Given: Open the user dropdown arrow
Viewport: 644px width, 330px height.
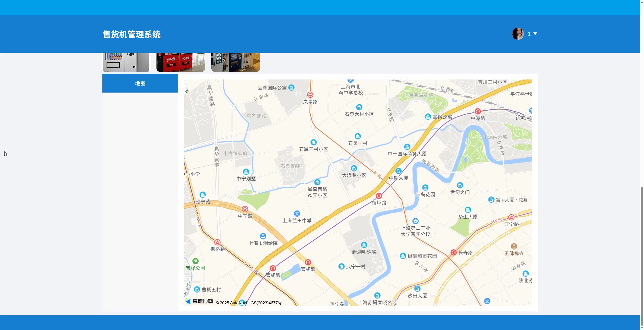Looking at the screenshot, I should [535, 34].
